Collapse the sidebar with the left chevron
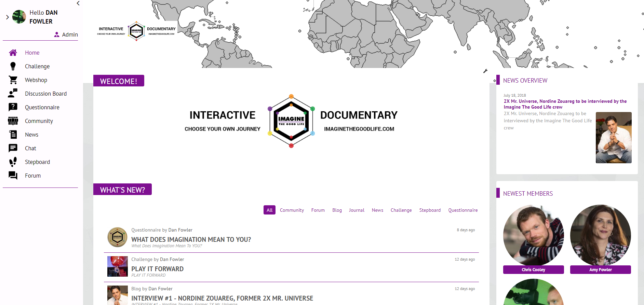The height and width of the screenshot is (305, 644). [78, 3]
